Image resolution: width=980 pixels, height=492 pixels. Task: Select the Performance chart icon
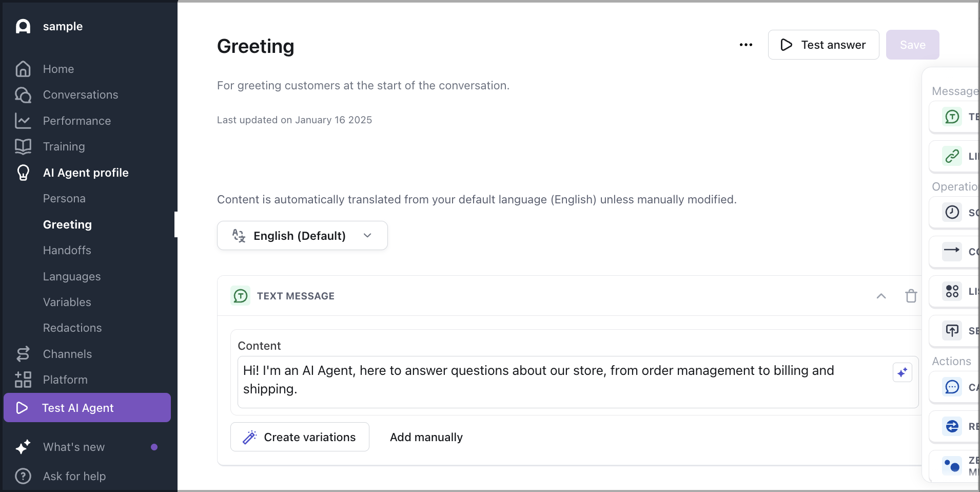pos(23,120)
